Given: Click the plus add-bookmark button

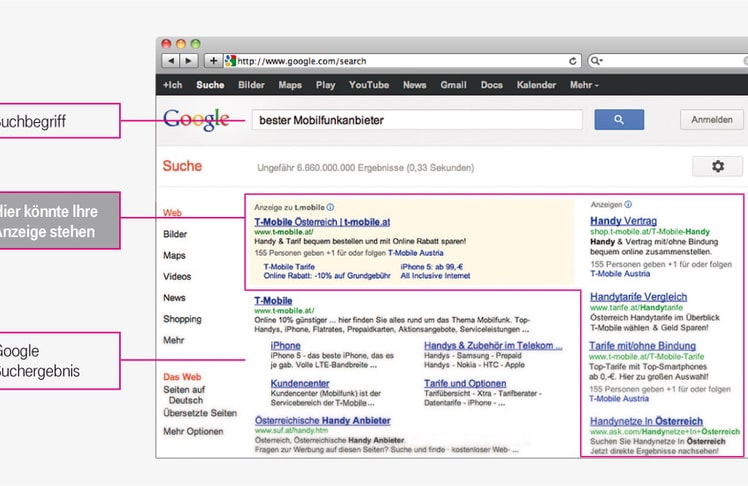Looking at the screenshot, I should [213, 61].
